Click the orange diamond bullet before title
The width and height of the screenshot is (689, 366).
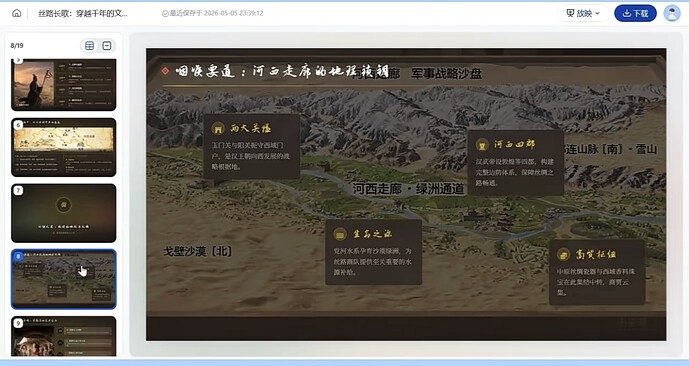[x=165, y=71]
